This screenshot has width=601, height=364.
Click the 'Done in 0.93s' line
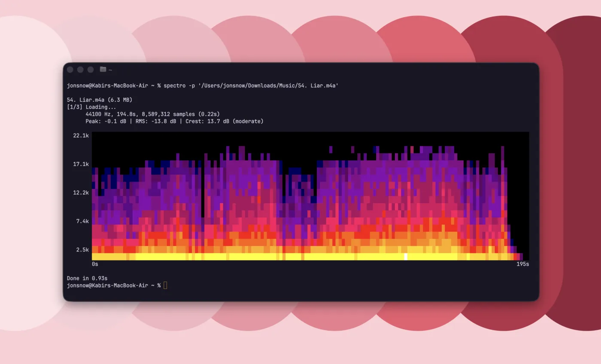pos(87,278)
